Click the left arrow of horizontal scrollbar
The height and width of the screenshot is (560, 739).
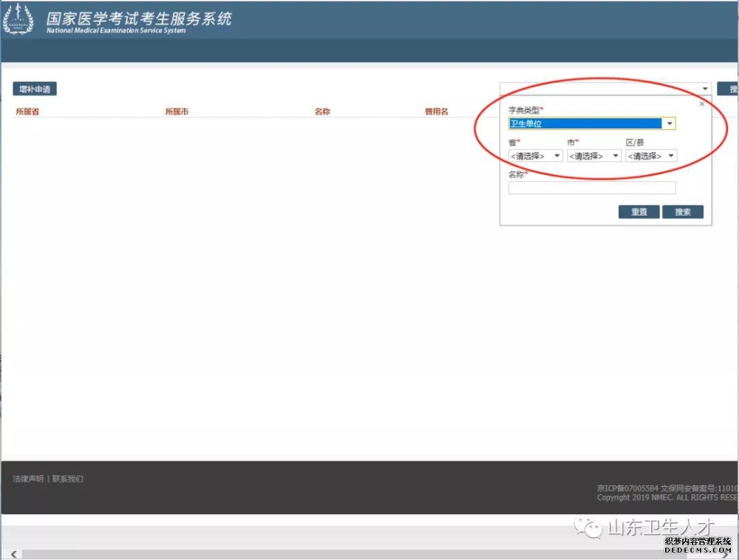click(13, 554)
